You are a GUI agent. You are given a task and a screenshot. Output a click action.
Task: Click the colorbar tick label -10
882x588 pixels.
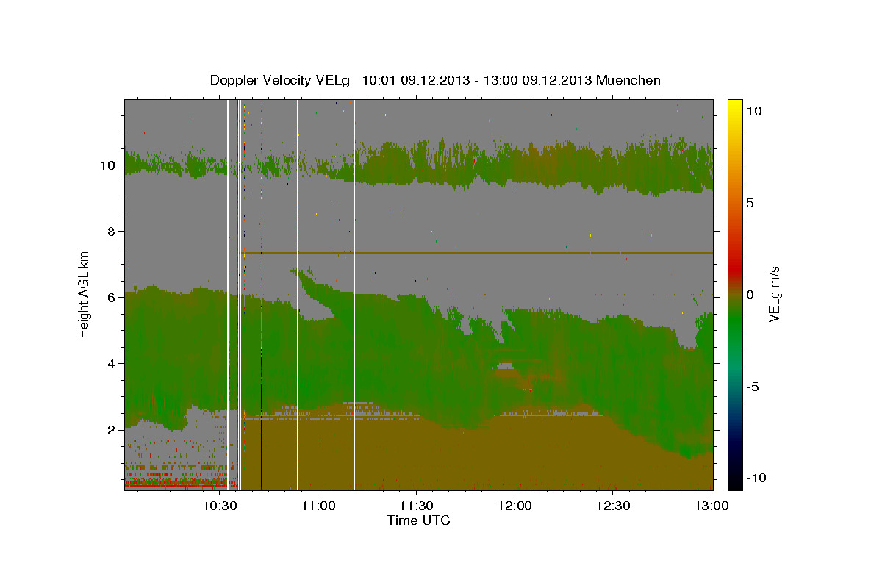pyautogui.click(x=756, y=478)
